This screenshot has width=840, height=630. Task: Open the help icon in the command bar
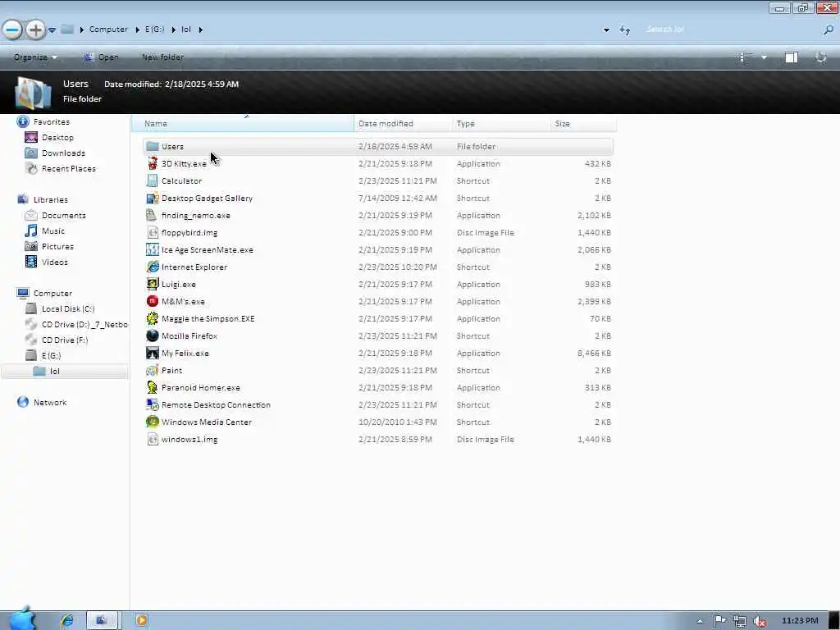820,57
